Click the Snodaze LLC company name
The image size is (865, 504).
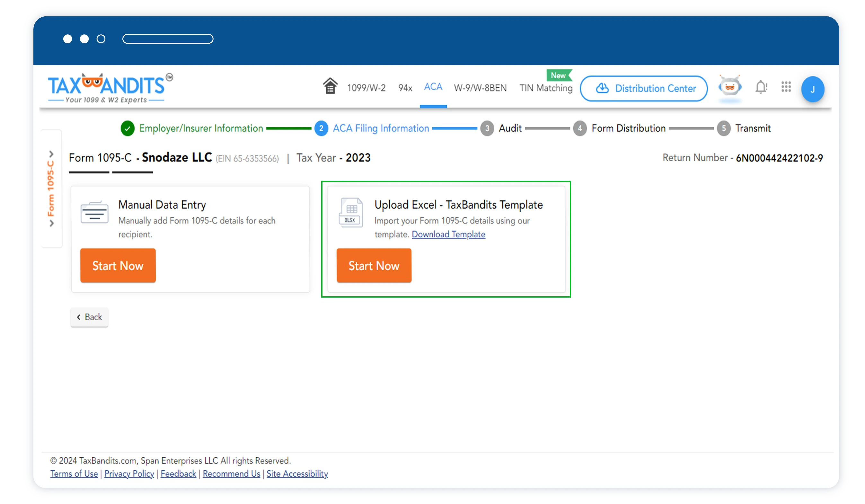tap(177, 158)
